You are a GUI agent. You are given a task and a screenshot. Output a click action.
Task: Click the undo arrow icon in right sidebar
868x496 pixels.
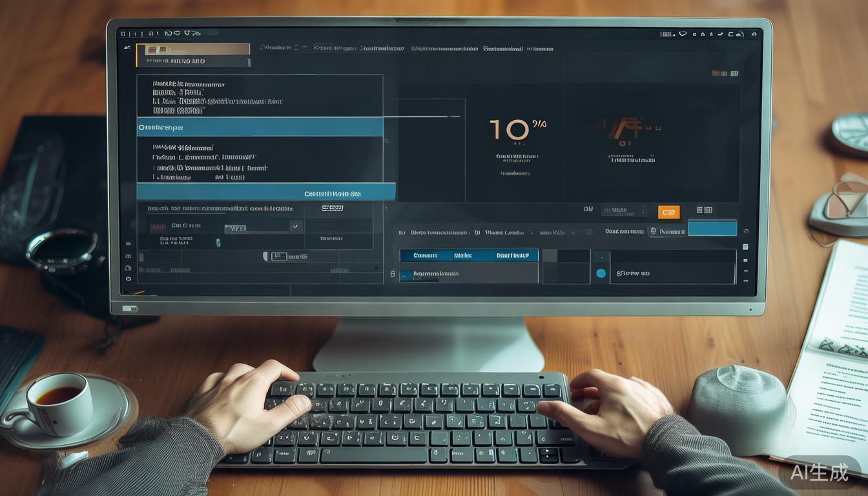pos(746,232)
